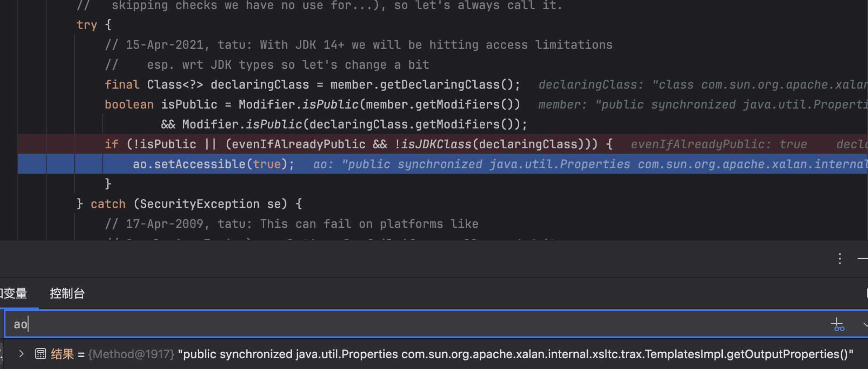Click the inline declaringClass debug value hint
868x369 pixels.
[x=701, y=85]
